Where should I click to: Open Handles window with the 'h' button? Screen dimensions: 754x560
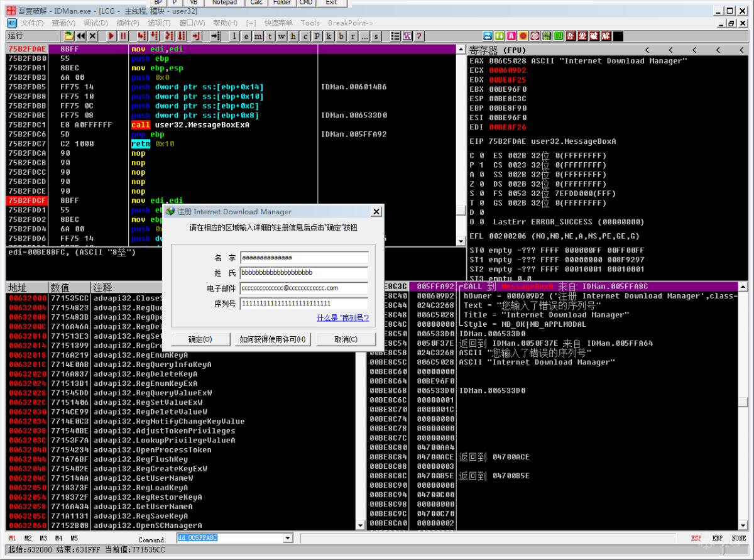coord(293,36)
